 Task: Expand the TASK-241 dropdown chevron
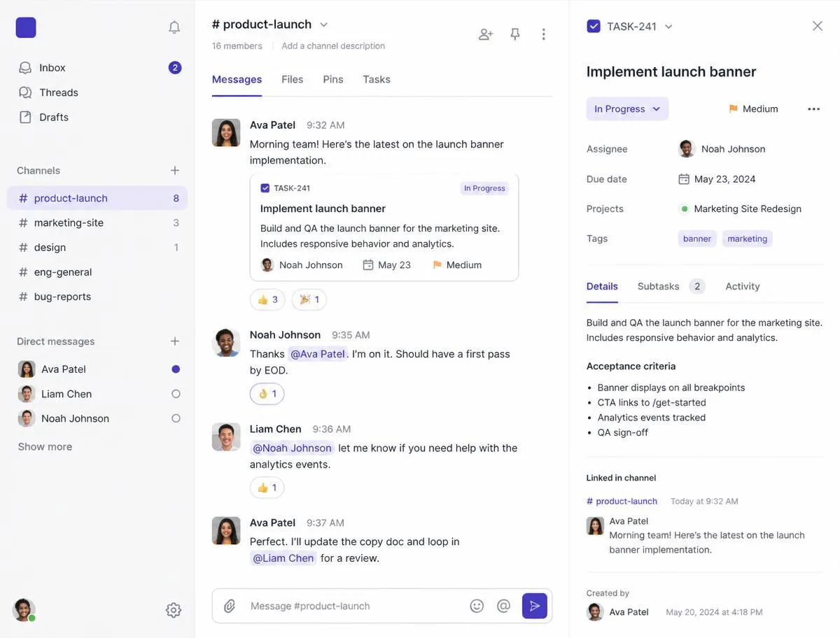pos(668,27)
